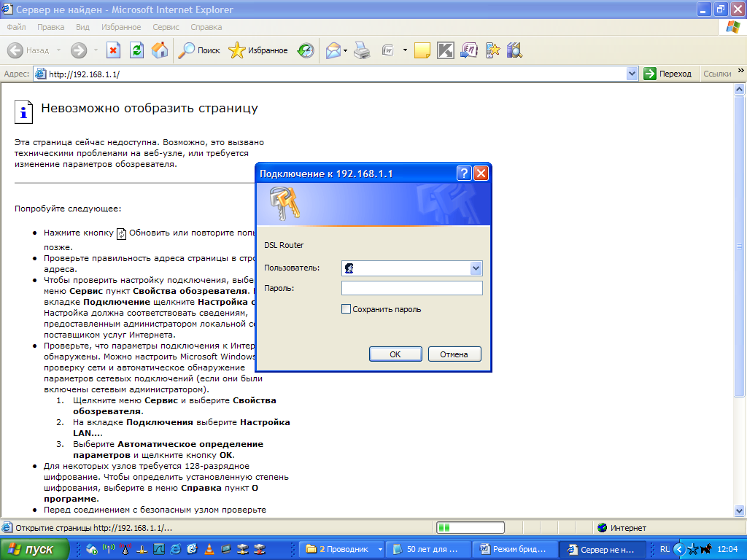
Task: Close the 192.168.1.1 connection dialog
Action: 481,174
